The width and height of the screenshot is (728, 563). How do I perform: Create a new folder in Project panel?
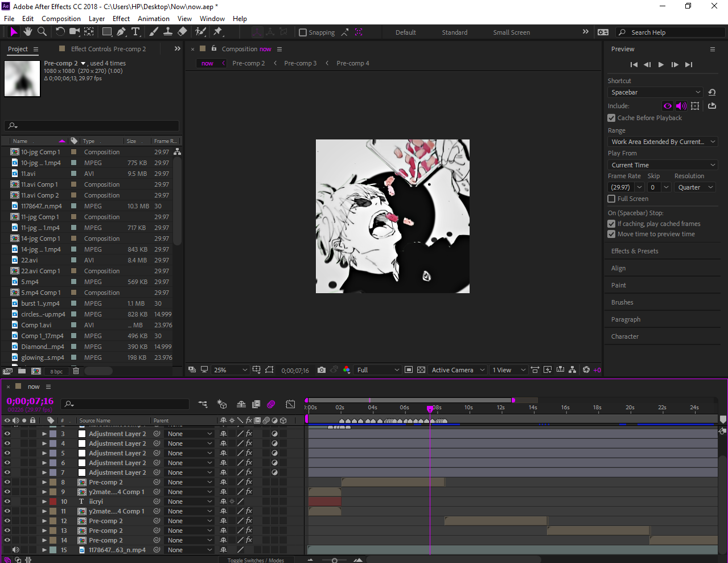(22, 371)
